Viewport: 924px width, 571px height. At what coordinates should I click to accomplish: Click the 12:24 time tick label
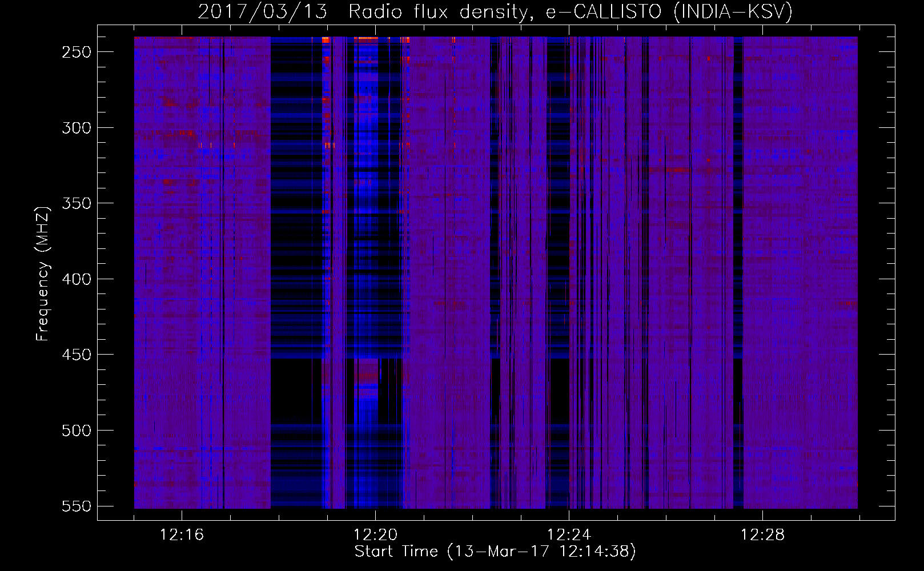569,535
